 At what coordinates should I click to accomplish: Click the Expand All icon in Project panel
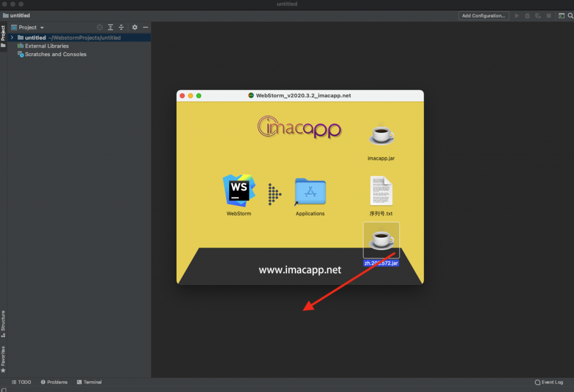(x=110, y=27)
